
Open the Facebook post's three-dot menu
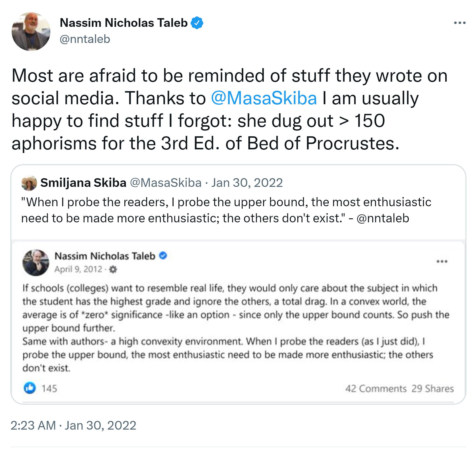point(442,262)
